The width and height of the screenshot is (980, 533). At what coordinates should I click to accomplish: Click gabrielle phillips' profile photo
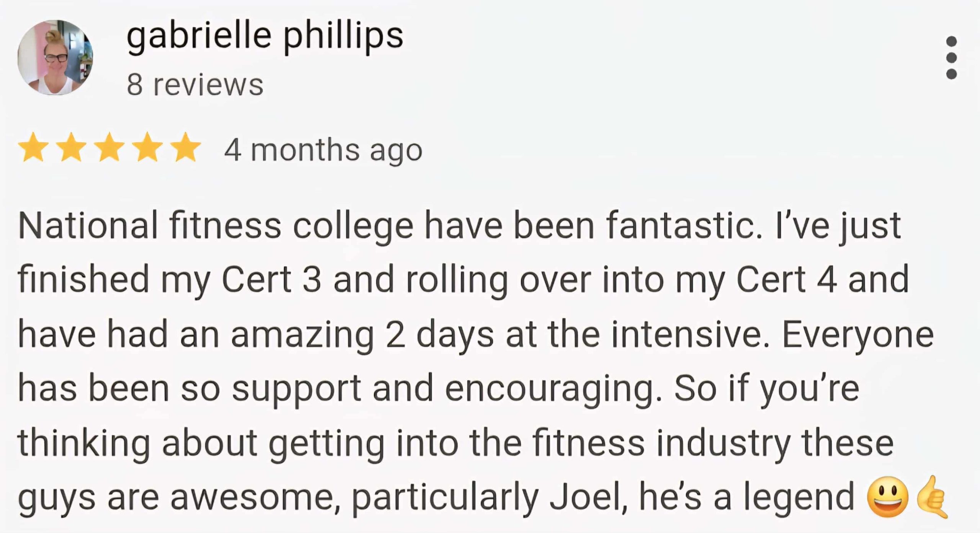(55, 57)
